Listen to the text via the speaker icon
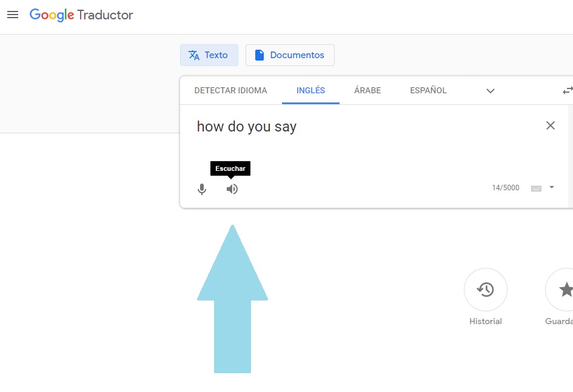The width and height of the screenshot is (573, 392). 232,189
